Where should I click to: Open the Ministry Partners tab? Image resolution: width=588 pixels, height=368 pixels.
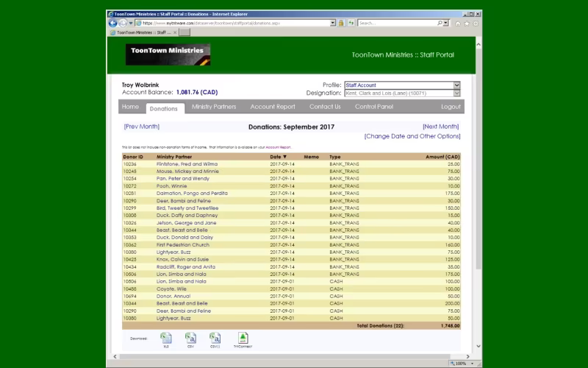[x=214, y=107]
